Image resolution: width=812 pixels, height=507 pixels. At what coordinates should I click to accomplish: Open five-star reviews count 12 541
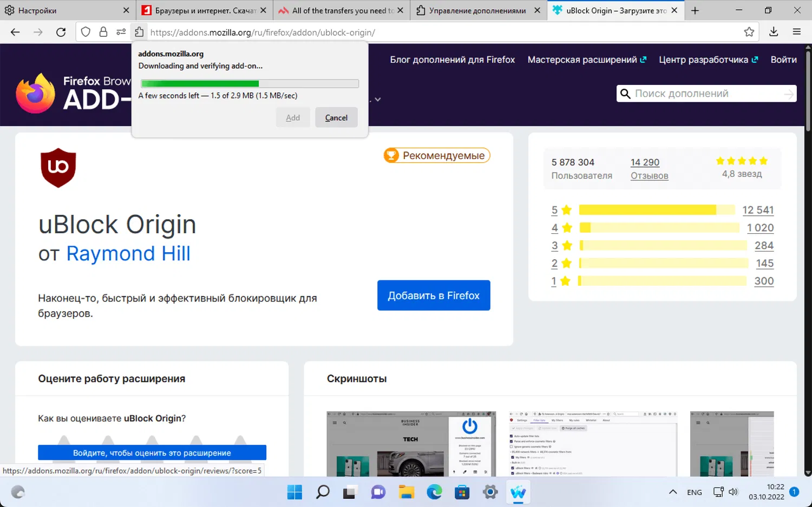[x=758, y=210]
